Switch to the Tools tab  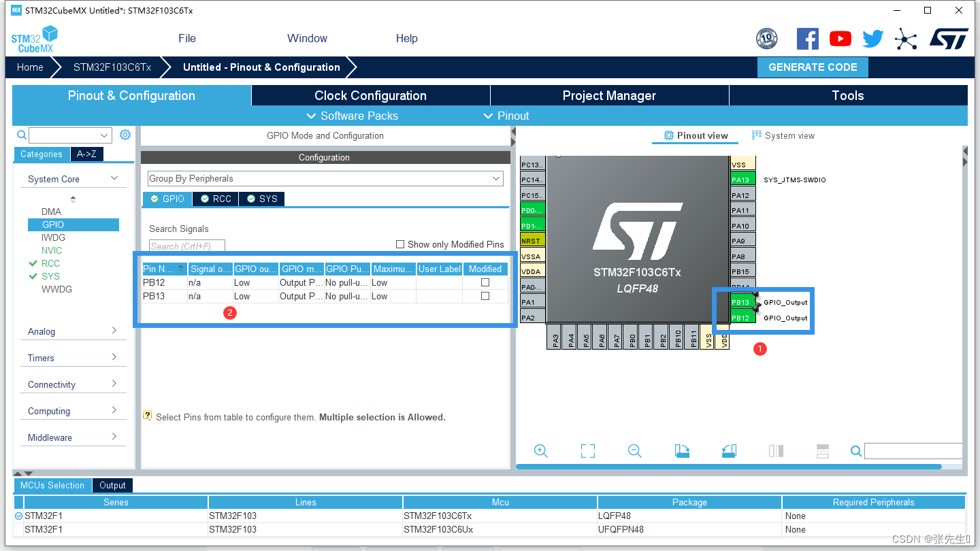[848, 95]
